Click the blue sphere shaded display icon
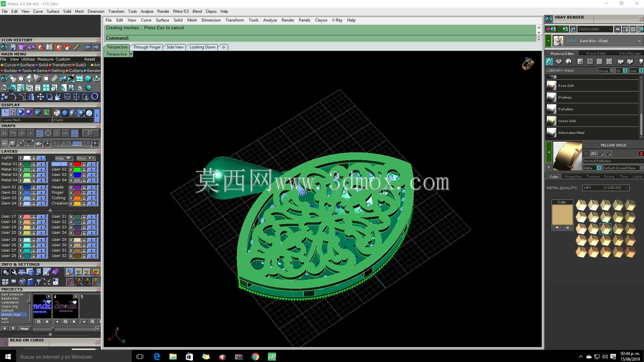Image resolution: width=644 pixels, height=362 pixels. coord(21,112)
